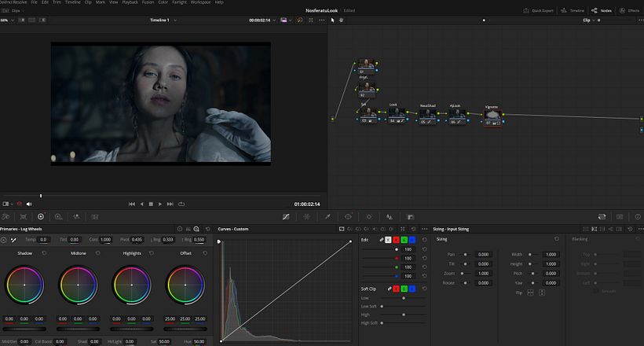Toggle the blue Edit curve channel
Viewport: 644px width, 346px height.
412,239
